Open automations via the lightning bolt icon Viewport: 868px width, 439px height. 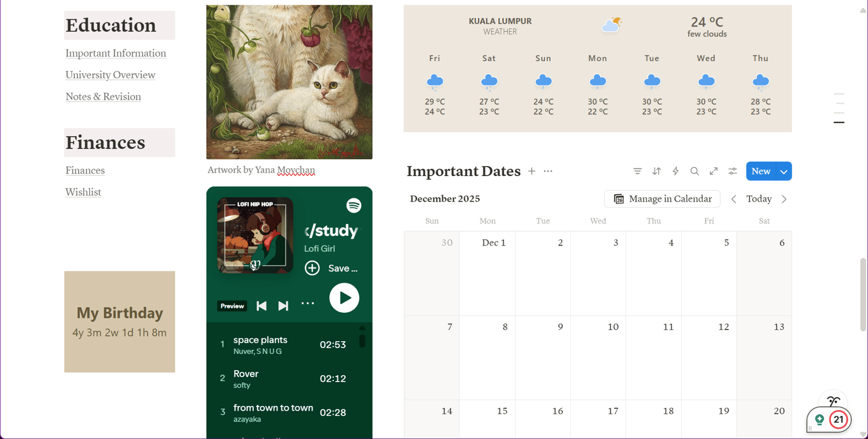[x=675, y=171]
